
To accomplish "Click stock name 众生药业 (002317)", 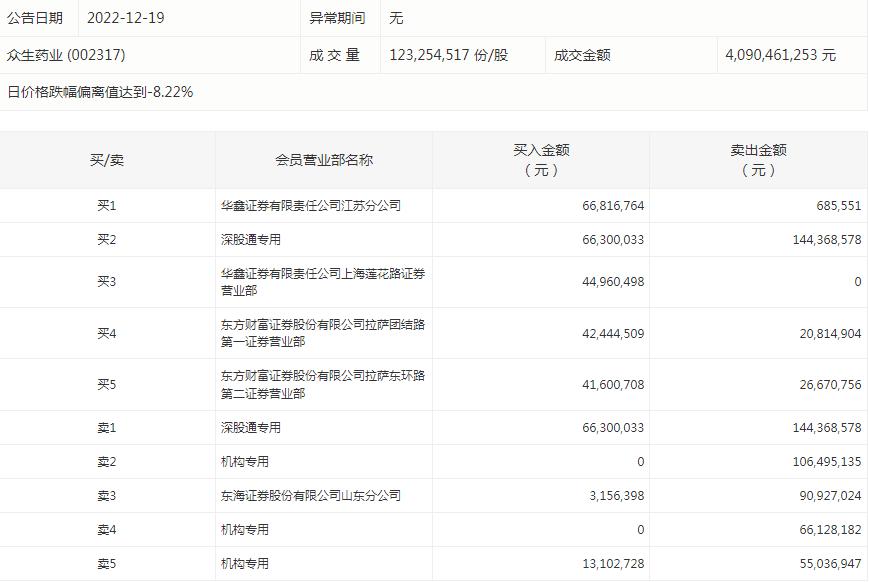I will (x=66, y=55).
